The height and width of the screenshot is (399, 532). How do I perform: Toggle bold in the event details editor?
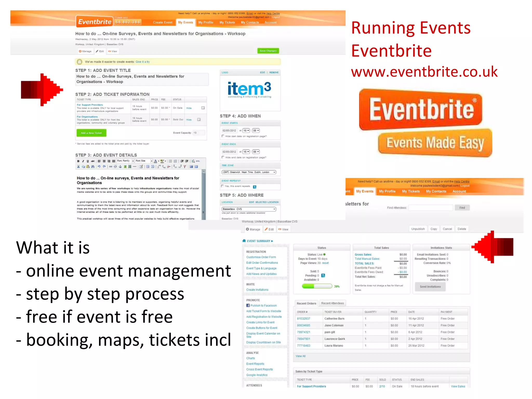coord(78,161)
